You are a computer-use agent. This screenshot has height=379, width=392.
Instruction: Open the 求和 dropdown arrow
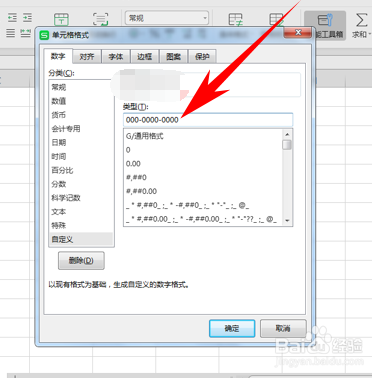[369, 34]
